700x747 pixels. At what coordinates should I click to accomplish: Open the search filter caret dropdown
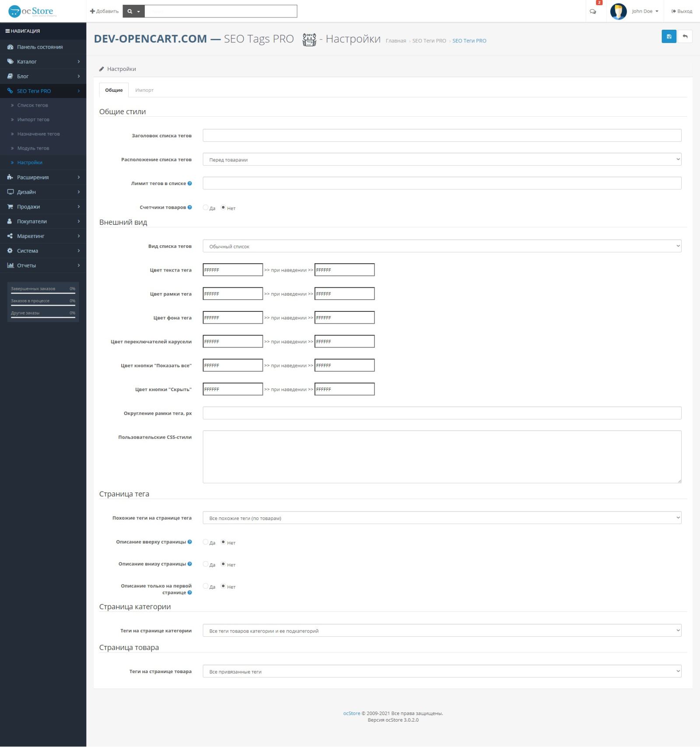138,12
